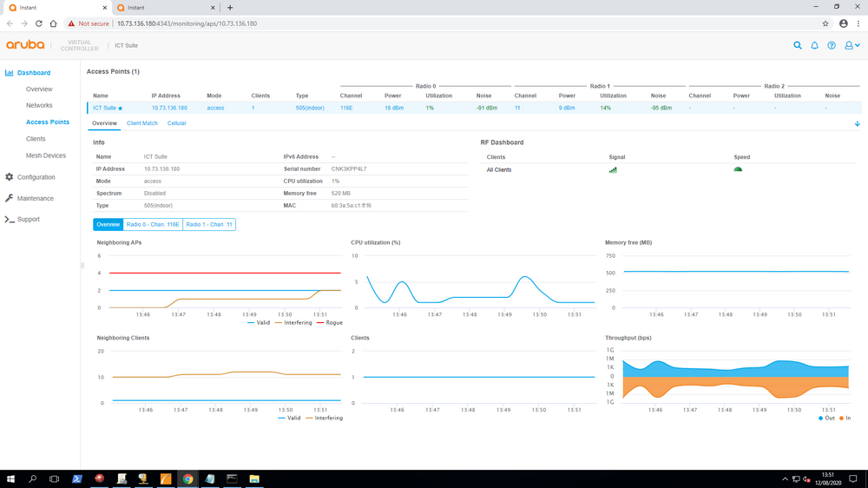Open the help question mark icon
Image resolution: width=868 pixels, height=488 pixels.
pos(832,45)
